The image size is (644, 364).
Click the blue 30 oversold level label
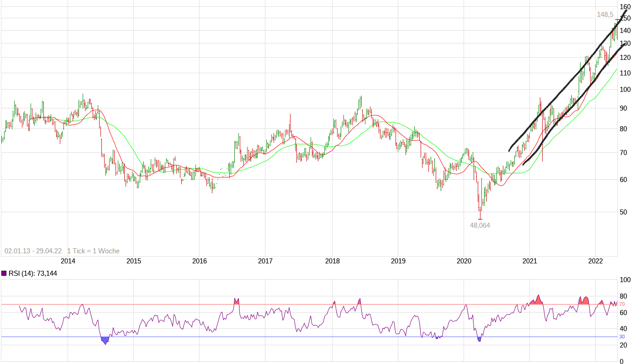622,337
